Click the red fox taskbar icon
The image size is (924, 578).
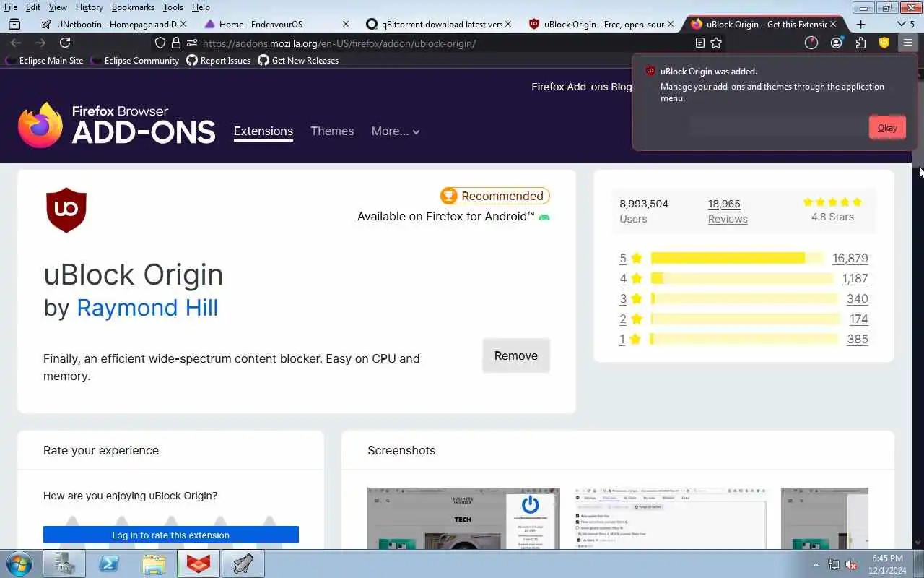point(199,564)
